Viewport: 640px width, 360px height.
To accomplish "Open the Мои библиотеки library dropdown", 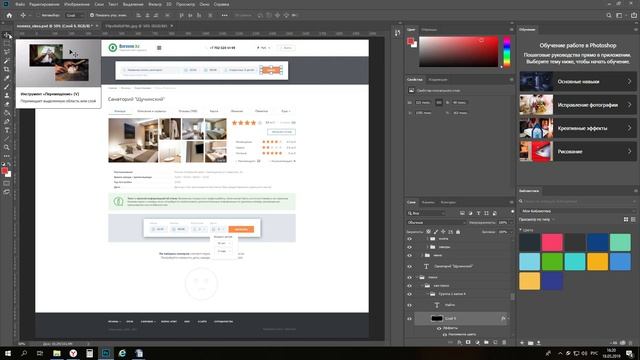I will point(578,211).
